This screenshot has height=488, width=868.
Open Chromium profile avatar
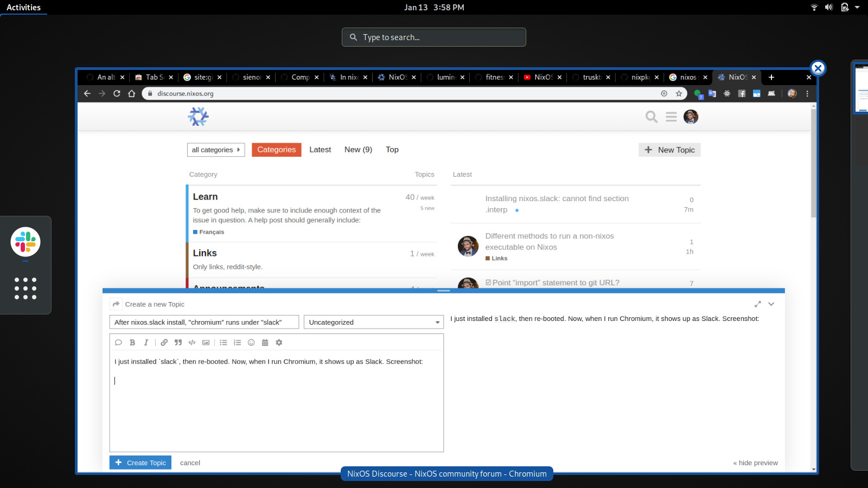792,93
